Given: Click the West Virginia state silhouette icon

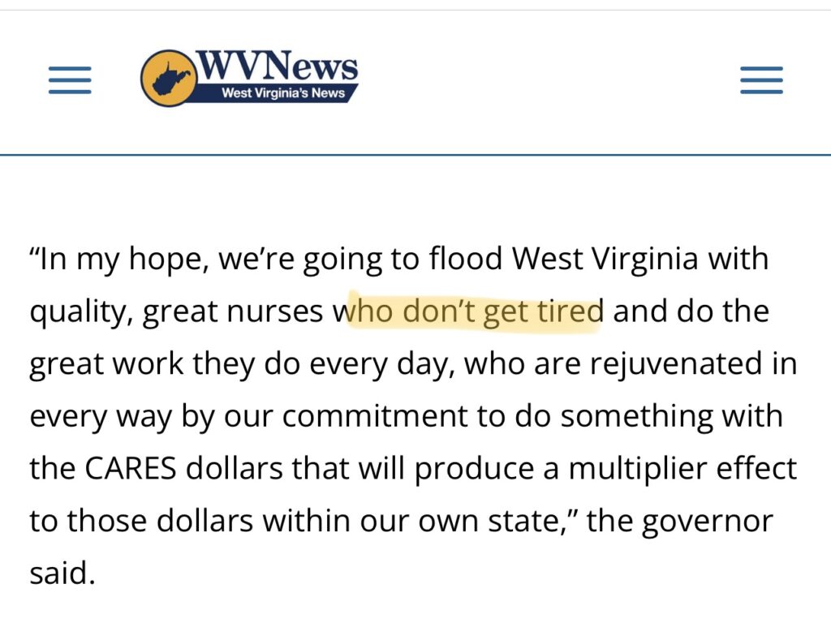Looking at the screenshot, I should click(x=170, y=79).
